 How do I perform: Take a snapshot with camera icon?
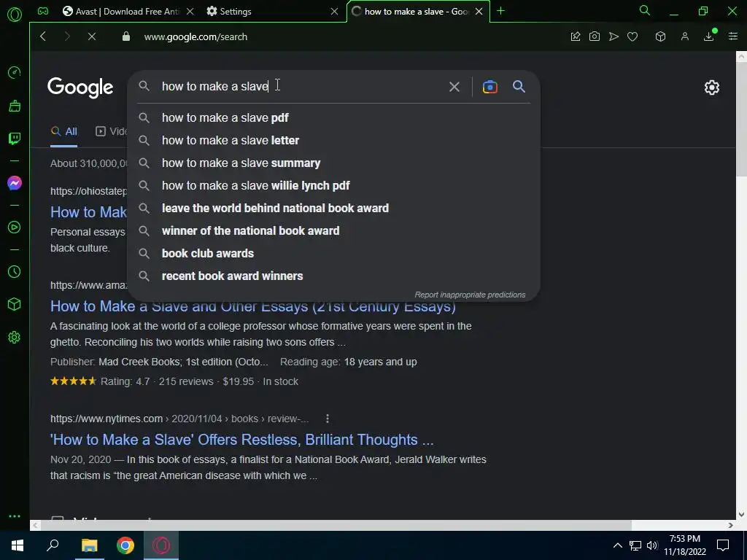[594, 36]
